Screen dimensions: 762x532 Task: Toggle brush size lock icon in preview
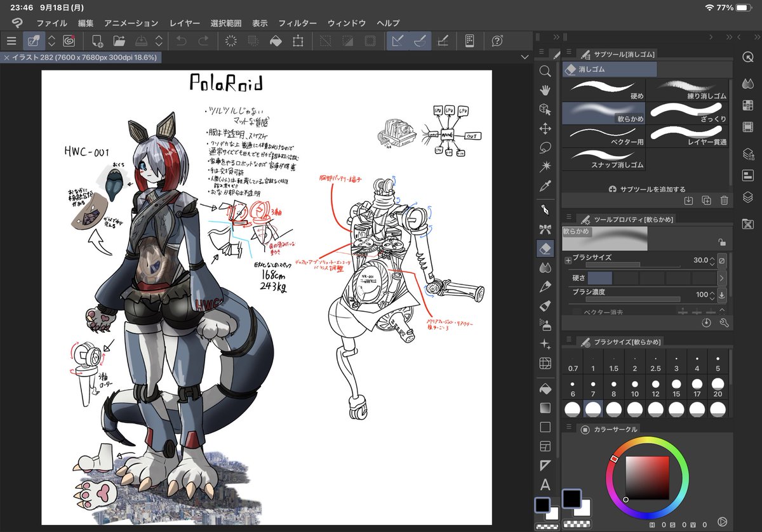(x=721, y=242)
